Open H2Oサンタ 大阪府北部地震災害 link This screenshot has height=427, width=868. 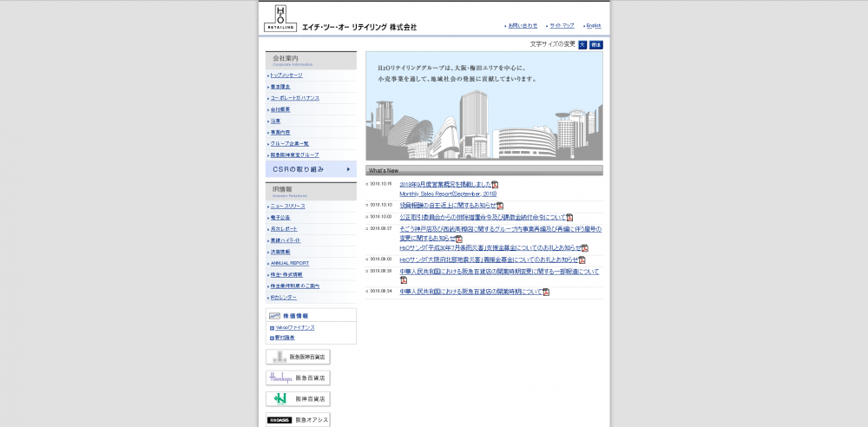tap(489, 259)
